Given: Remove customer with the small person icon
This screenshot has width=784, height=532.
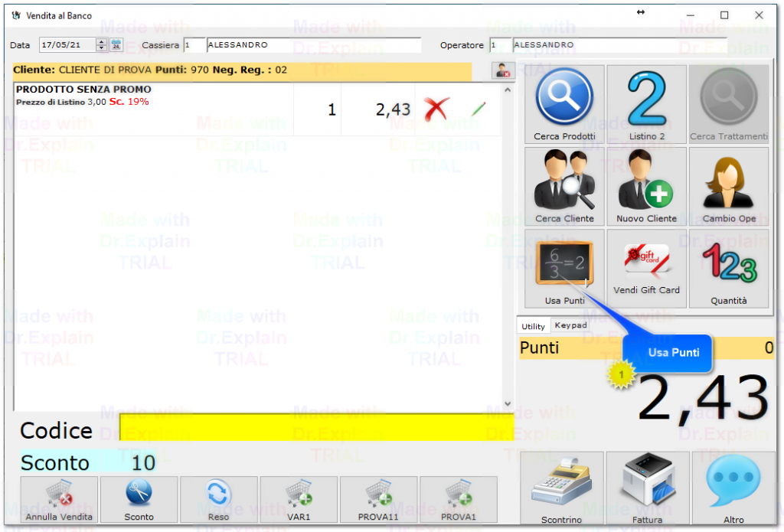Looking at the screenshot, I should [x=502, y=71].
